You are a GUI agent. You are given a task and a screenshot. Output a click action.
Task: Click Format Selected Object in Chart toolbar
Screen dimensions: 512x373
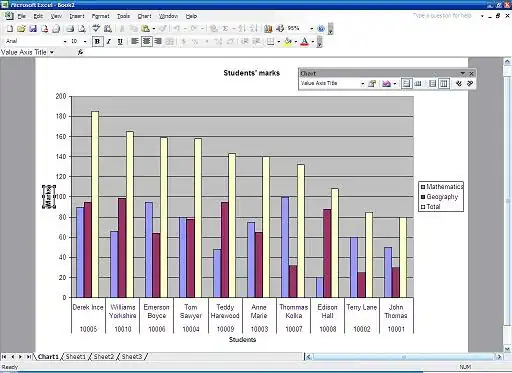(372, 83)
